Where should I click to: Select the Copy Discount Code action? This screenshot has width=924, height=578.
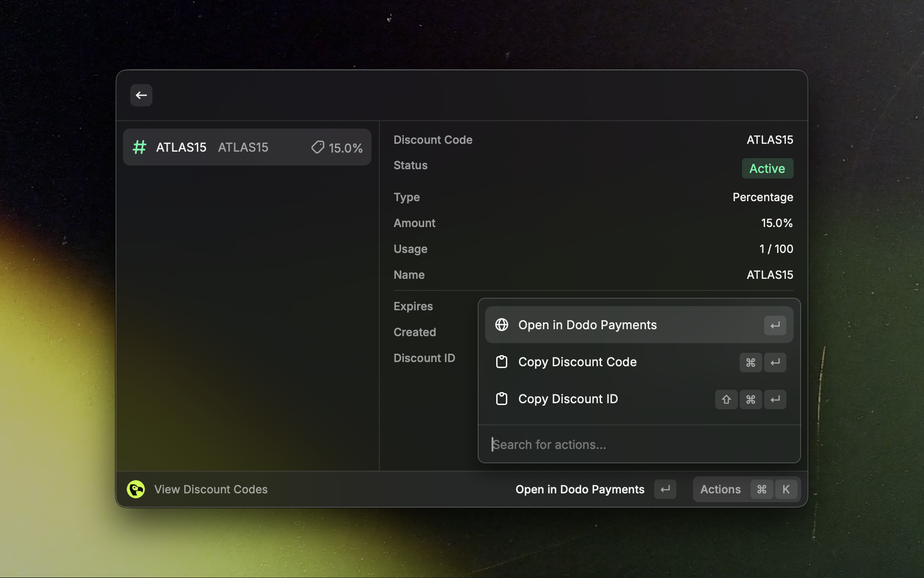(x=577, y=363)
